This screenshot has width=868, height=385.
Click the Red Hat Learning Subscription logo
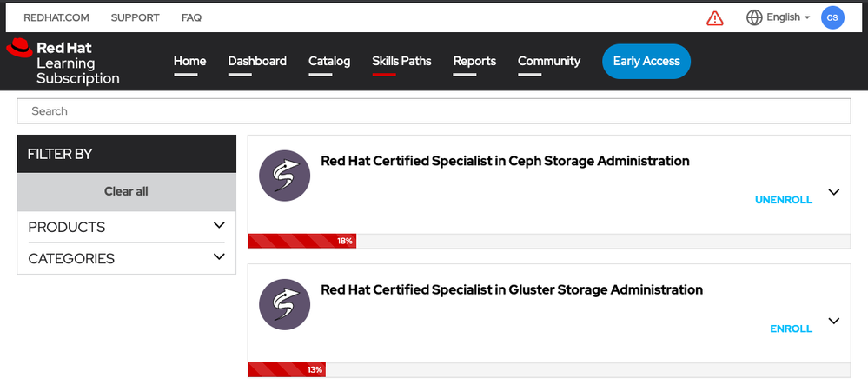[x=63, y=63]
